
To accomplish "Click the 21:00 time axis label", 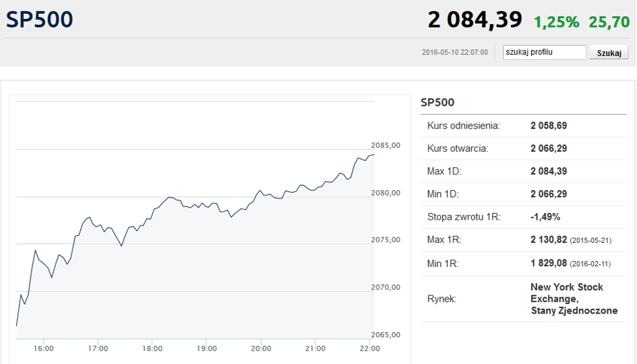I will tap(315, 348).
